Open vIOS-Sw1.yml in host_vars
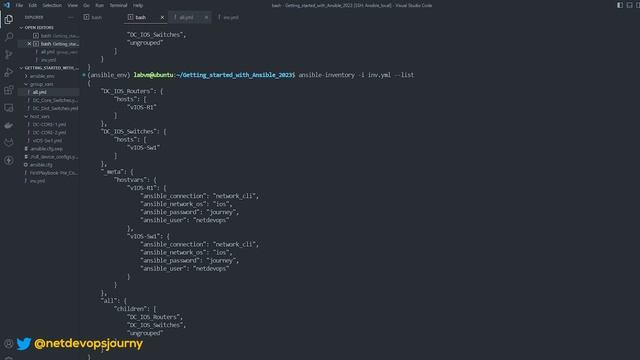This screenshot has height=360, width=640. click(x=47, y=141)
